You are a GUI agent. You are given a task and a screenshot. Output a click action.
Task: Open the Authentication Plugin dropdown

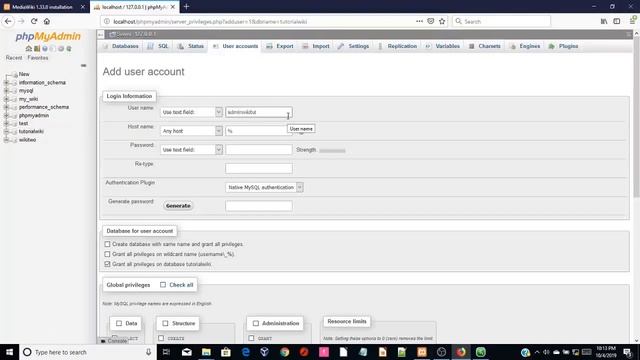264,187
